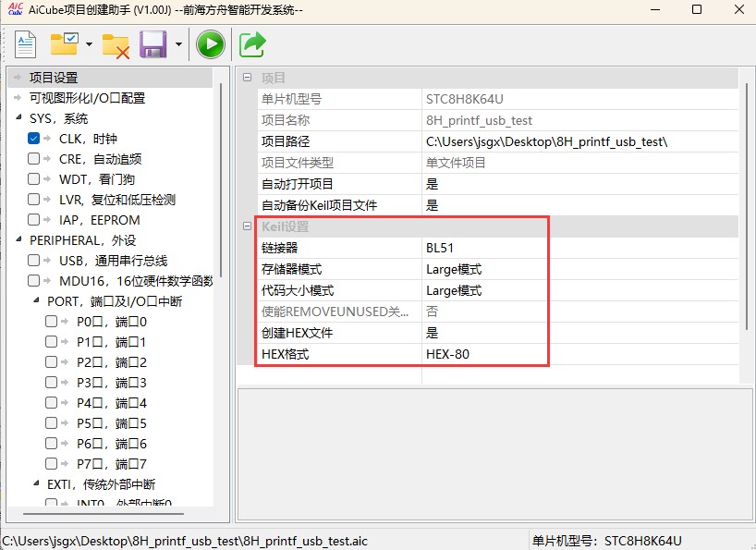This screenshot has width=756, height=550.
Task: Collapse the SYS, 系统 tree node
Action: 18,117
